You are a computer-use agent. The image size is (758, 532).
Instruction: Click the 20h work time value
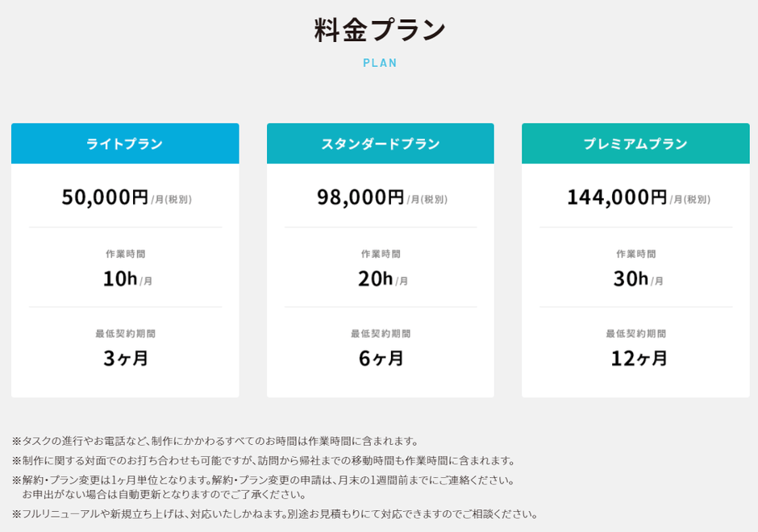click(x=376, y=278)
